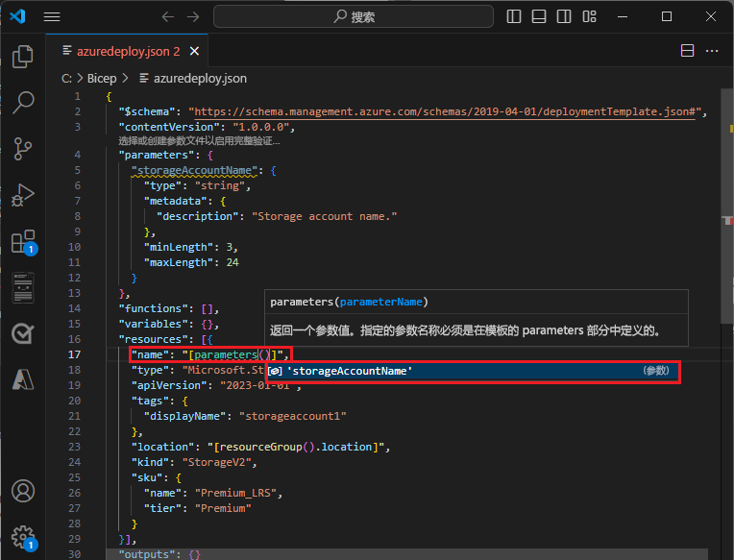
Task: Click the "sku" key on line 25
Action: click(x=147, y=477)
